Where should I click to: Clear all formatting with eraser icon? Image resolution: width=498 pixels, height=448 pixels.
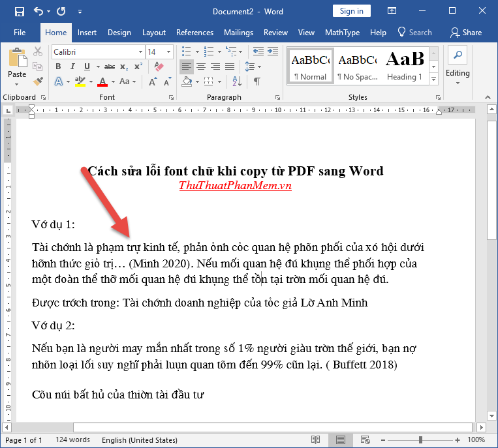[159, 67]
